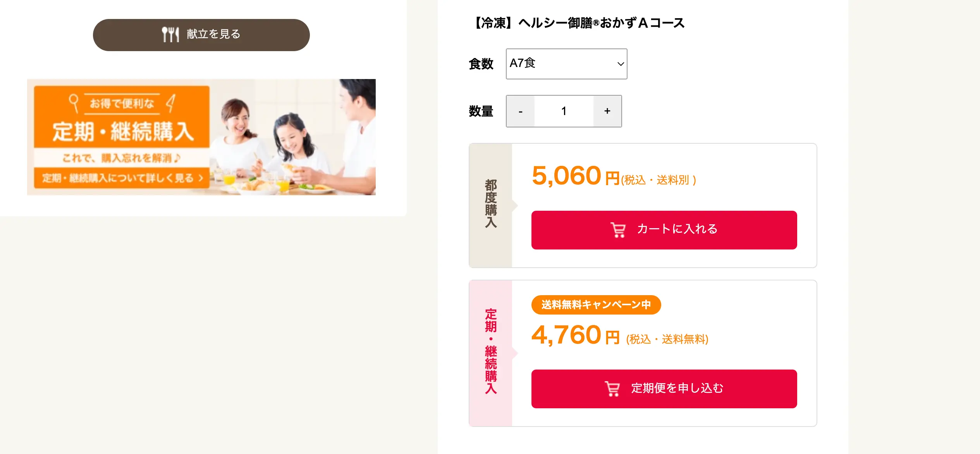Image resolution: width=980 pixels, height=454 pixels.
Task: Decrease quantity with minus button
Action: click(x=521, y=111)
